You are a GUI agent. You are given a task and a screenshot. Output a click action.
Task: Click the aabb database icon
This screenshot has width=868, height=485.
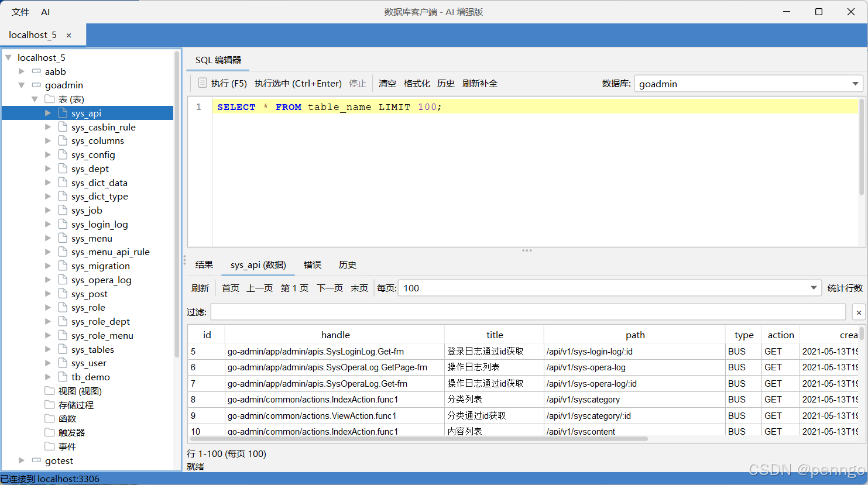coord(36,71)
